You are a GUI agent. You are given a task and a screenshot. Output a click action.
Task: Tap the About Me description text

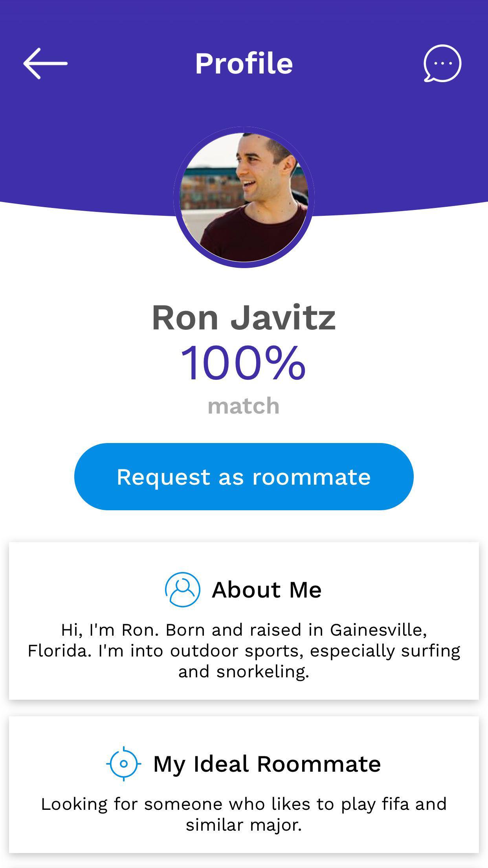[244, 651]
